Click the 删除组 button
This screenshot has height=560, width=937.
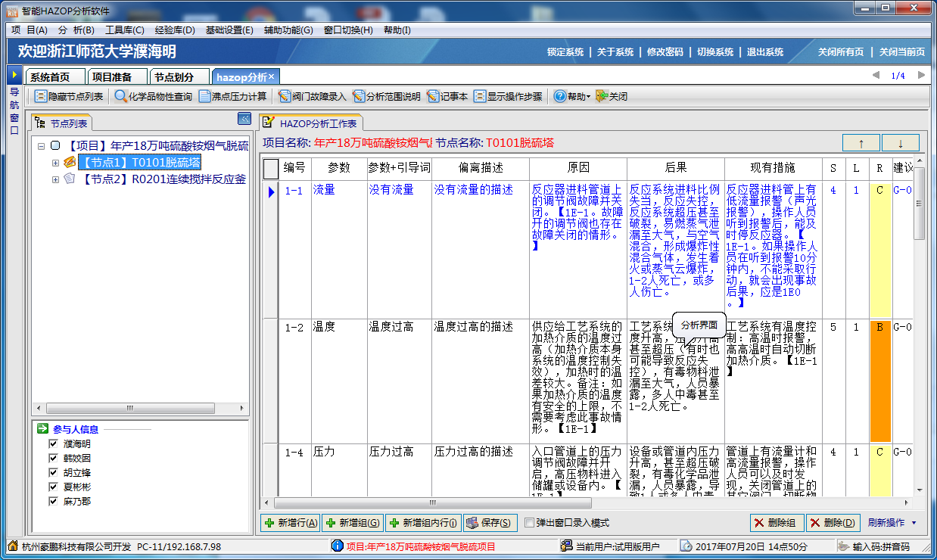777,523
